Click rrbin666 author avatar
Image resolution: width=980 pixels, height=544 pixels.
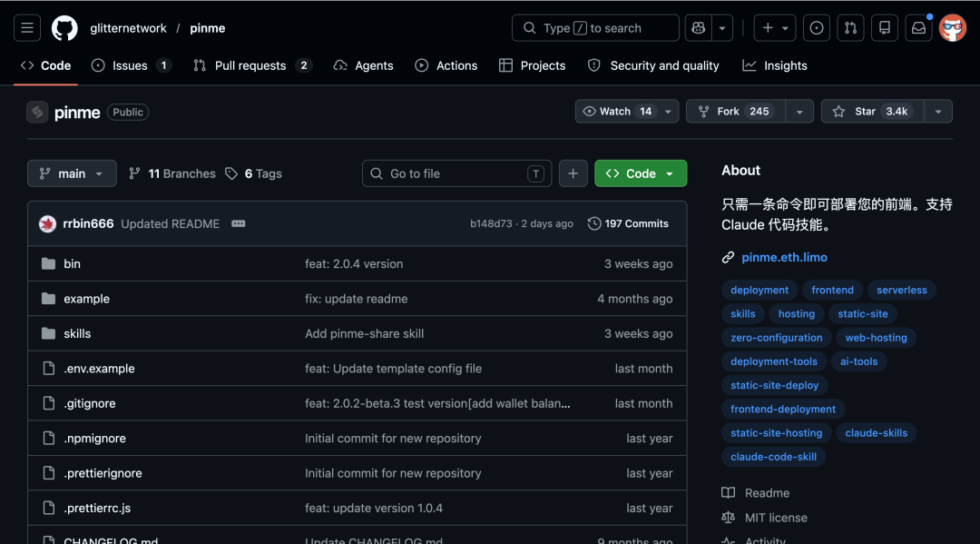pos(47,223)
